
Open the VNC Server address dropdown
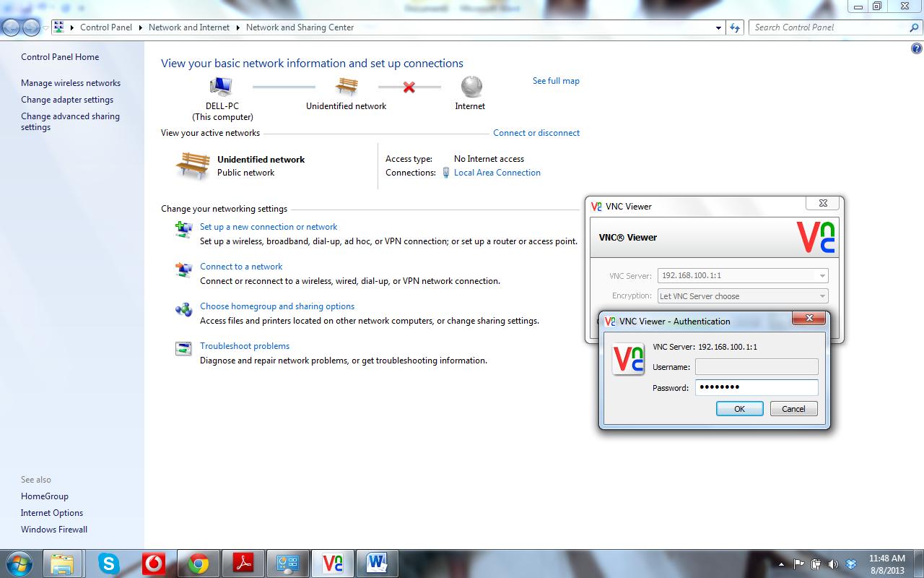coord(821,276)
